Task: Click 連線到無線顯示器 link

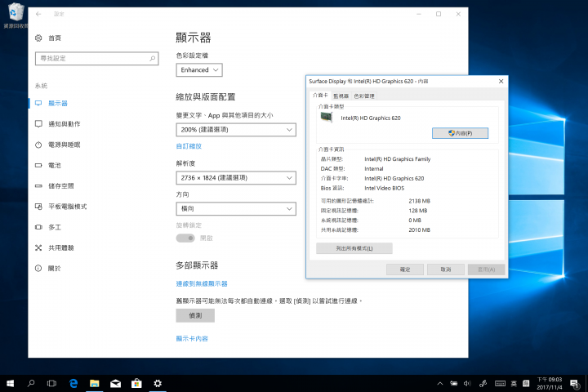Action: pos(202,284)
